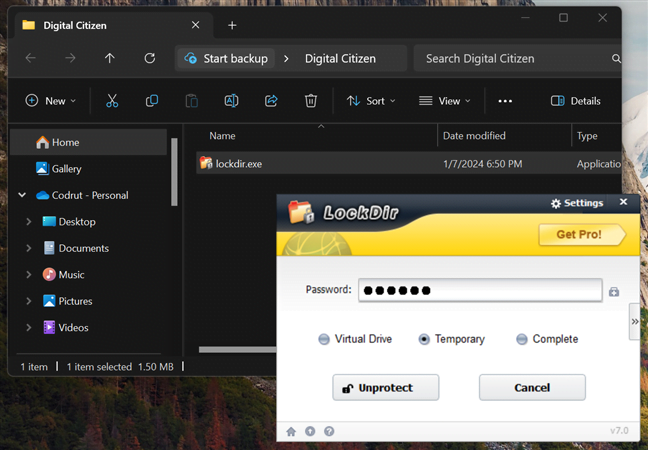This screenshot has width=648, height=450.
Task: Open a new File Explorer tab
Action: point(232,26)
